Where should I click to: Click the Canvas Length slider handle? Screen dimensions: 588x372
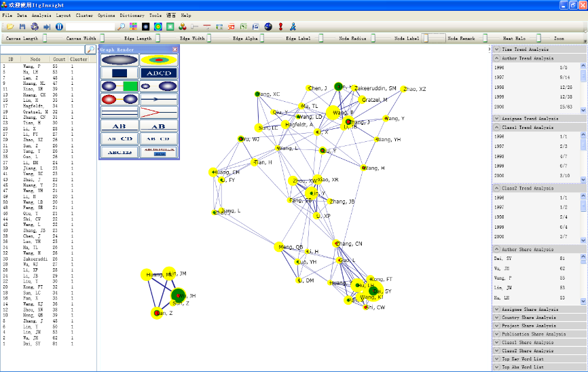[x=45, y=38]
